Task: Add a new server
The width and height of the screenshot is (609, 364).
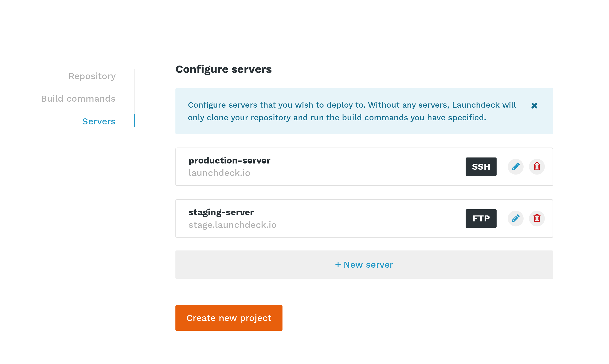Action: click(x=364, y=264)
